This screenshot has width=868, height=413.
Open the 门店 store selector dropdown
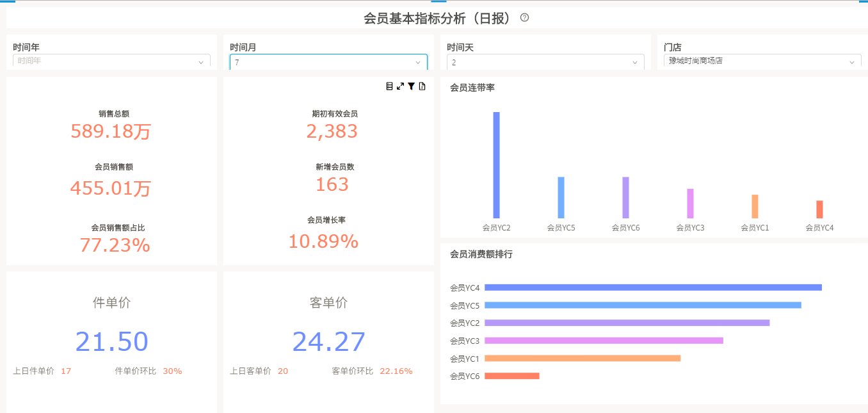(x=762, y=61)
